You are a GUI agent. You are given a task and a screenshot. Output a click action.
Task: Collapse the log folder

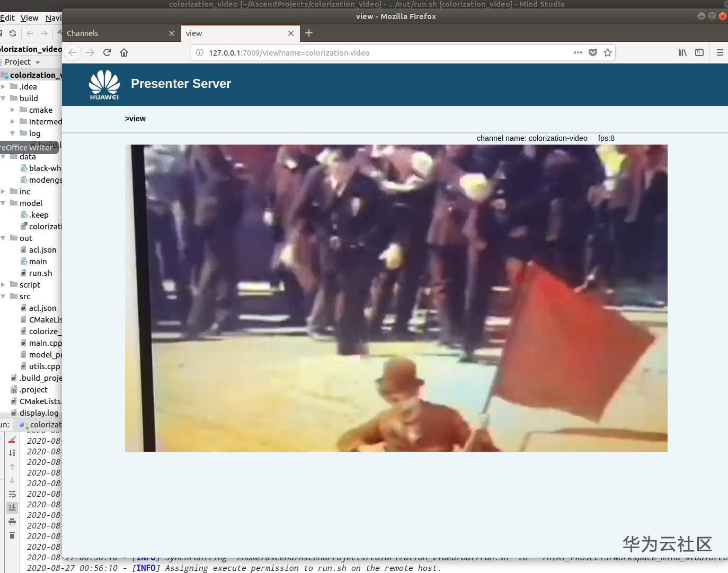[13, 133]
